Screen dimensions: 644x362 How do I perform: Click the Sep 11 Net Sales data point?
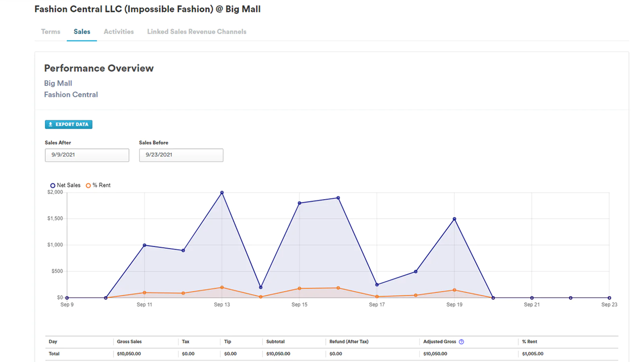144,245
